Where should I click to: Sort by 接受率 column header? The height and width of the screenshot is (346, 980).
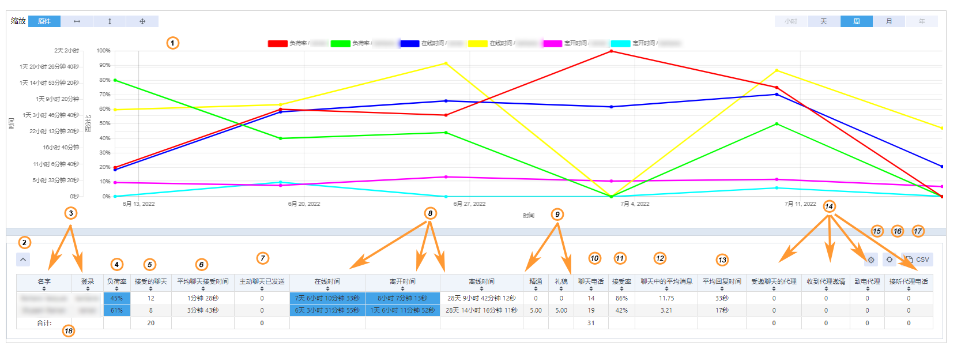coord(621,283)
